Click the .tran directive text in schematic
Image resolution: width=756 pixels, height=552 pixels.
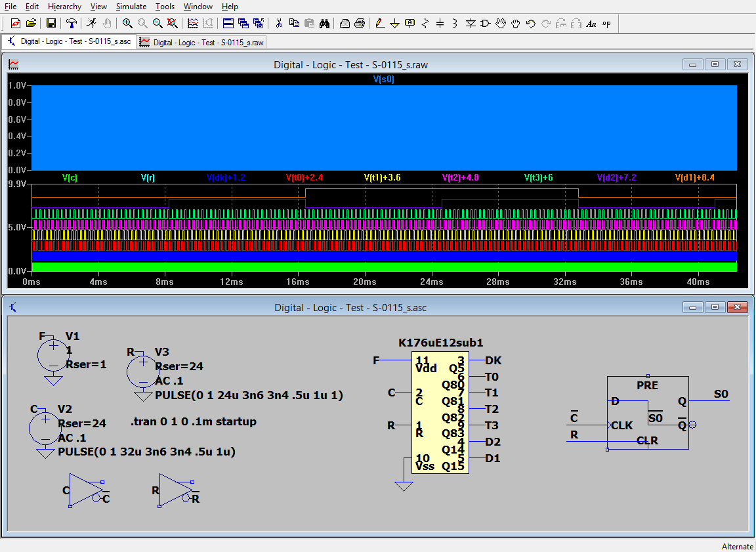pos(194,421)
